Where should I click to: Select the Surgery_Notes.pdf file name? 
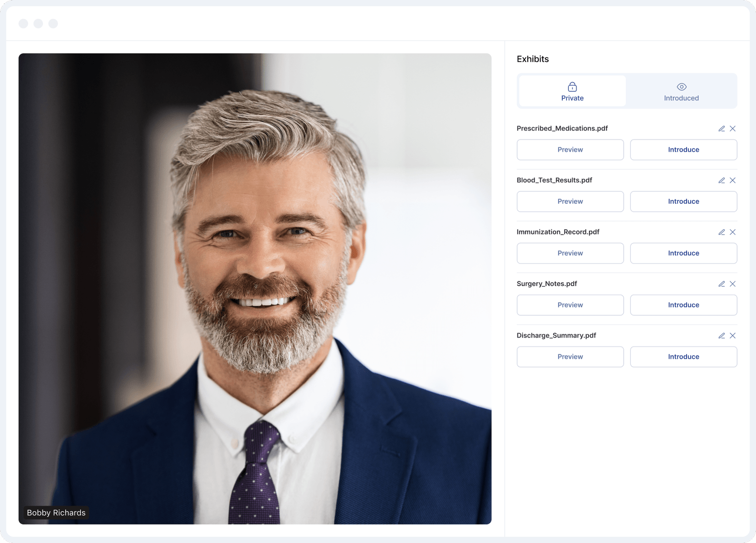547,284
